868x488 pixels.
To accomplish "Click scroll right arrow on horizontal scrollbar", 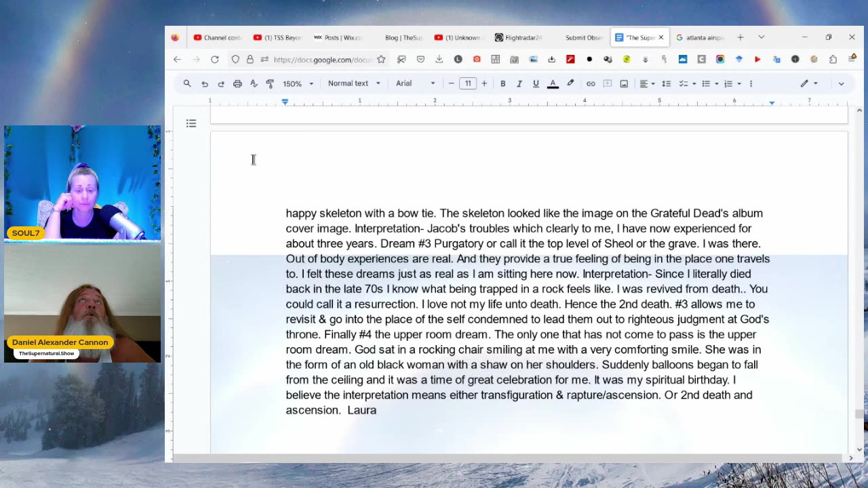I will click(x=851, y=458).
